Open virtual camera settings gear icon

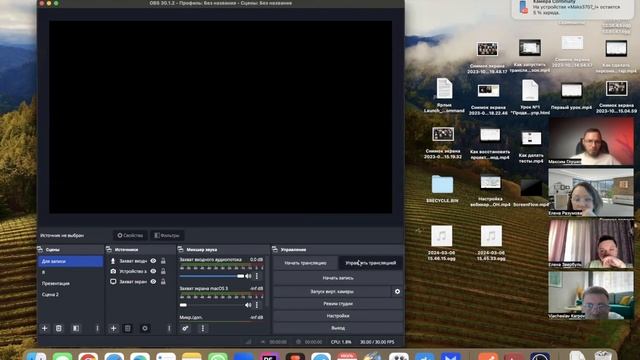(x=397, y=291)
